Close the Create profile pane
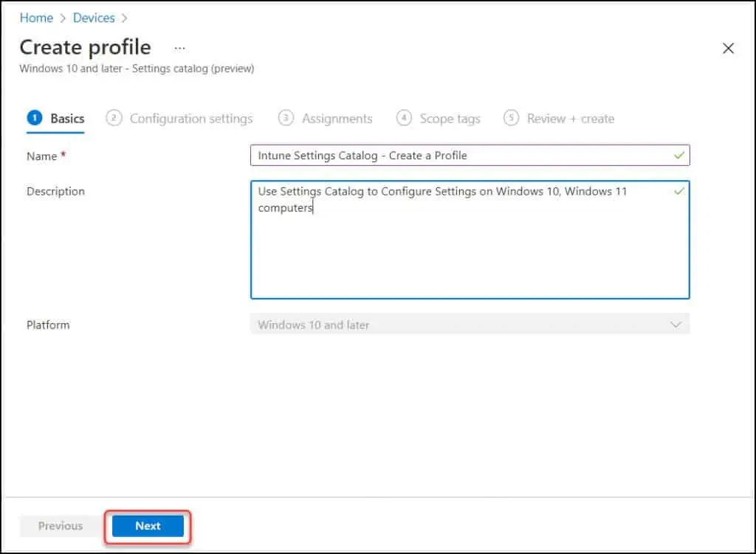This screenshot has height=554, width=756. tap(728, 48)
